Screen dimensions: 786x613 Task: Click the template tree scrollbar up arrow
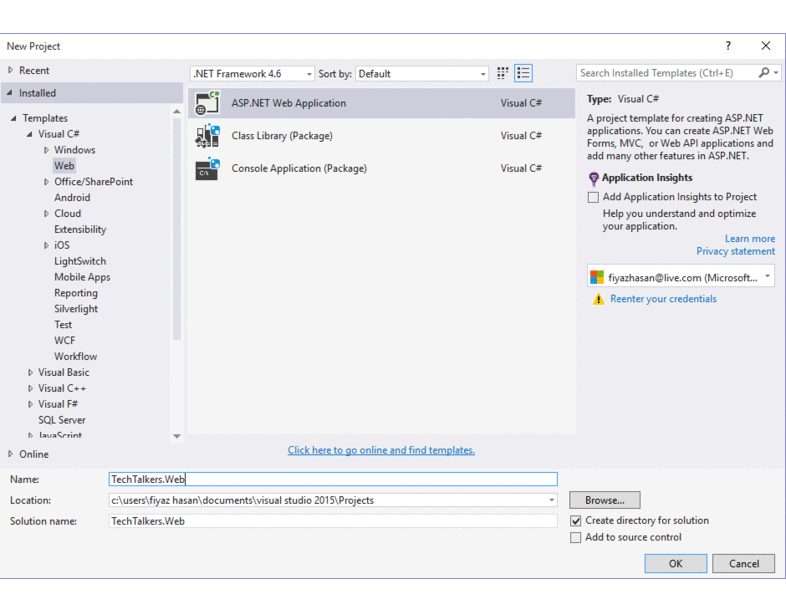pos(176,111)
